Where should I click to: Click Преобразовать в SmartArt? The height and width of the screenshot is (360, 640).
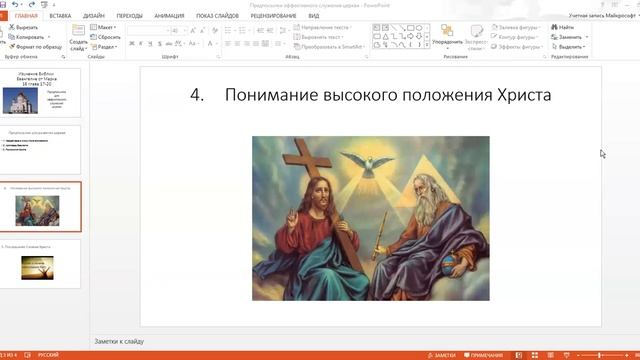click(329, 47)
